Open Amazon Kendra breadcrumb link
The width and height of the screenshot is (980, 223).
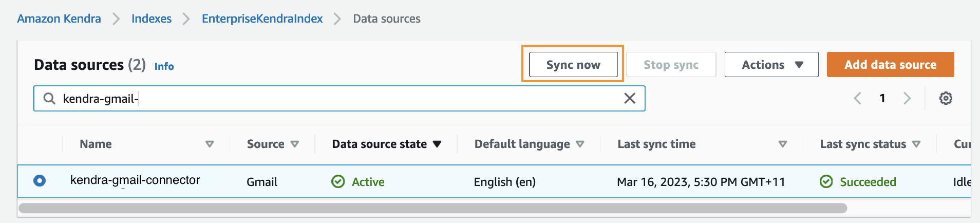pos(59,19)
